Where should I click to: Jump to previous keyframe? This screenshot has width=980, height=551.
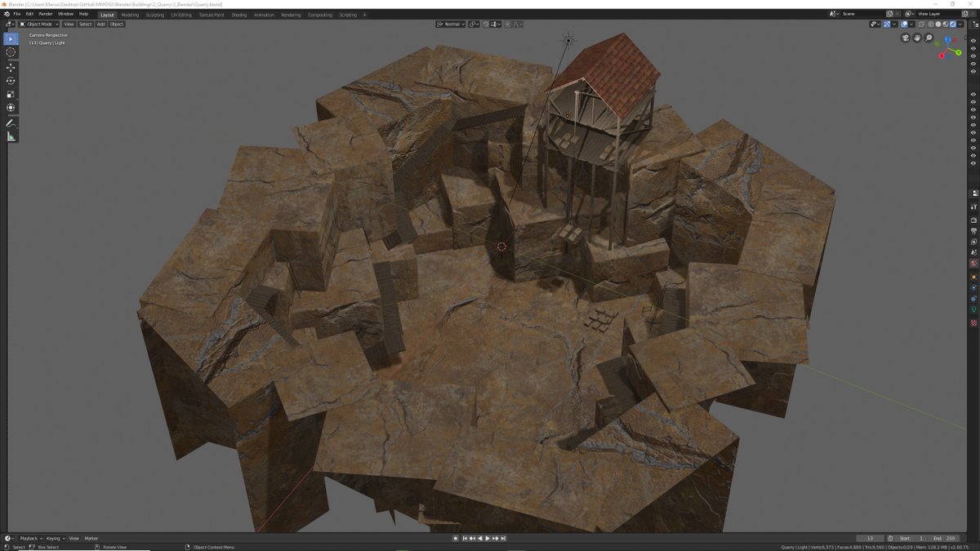(x=472, y=539)
